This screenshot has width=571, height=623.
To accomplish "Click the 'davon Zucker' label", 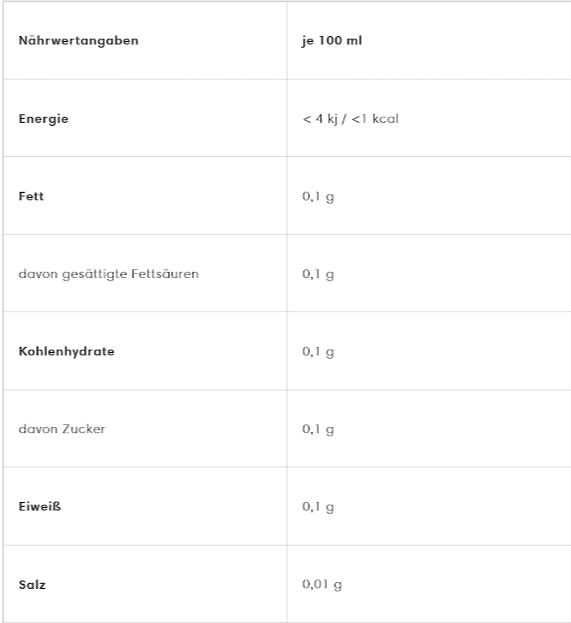I will tap(62, 429).
